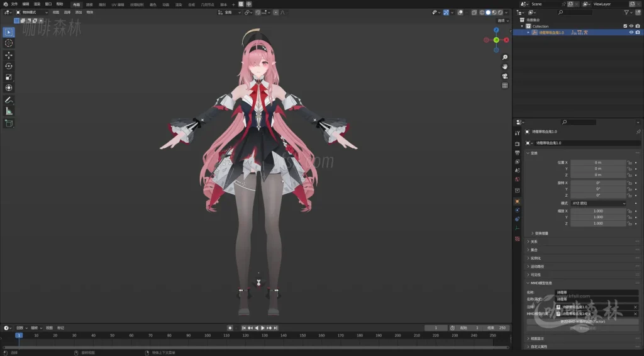Image resolution: width=644 pixels, height=356 pixels.
Task: Select the Annotate pencil tool
Action: point(9,100)
